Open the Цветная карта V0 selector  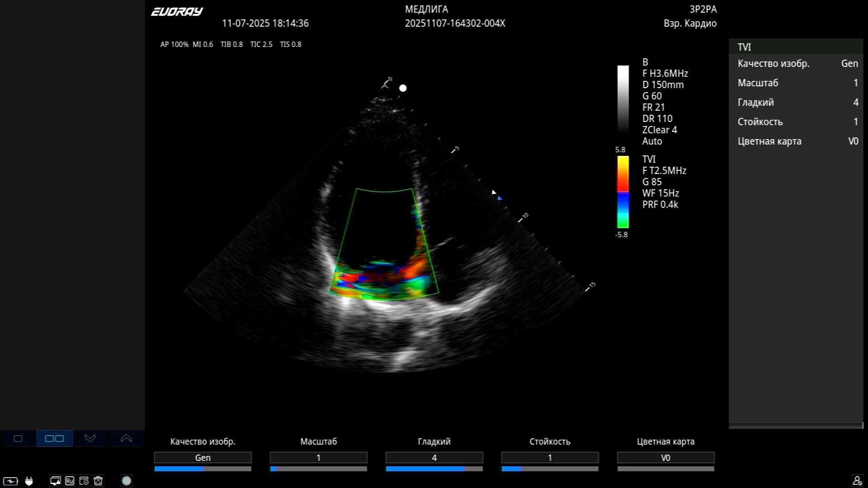(665, 458)
